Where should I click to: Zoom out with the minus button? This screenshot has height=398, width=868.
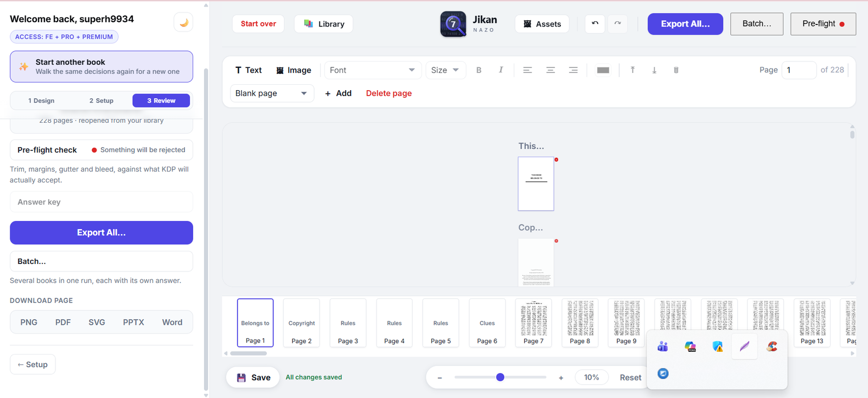tap(440, 377)
